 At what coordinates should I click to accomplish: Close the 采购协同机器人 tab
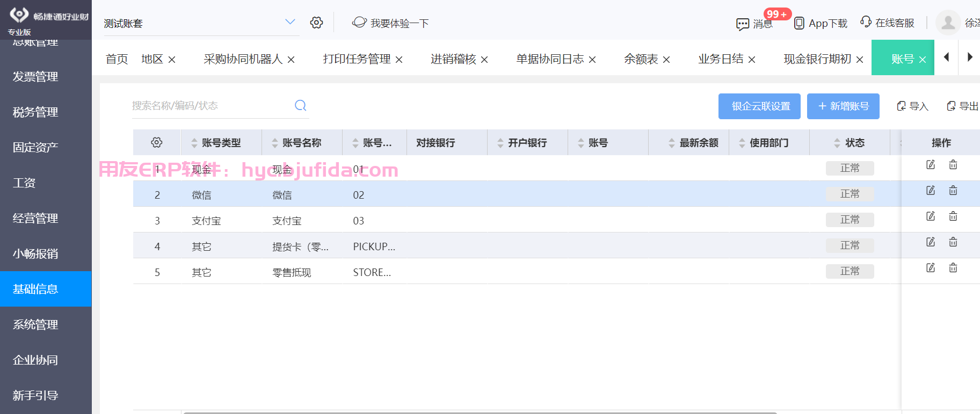pyautogui.click(x=291, y=60)
